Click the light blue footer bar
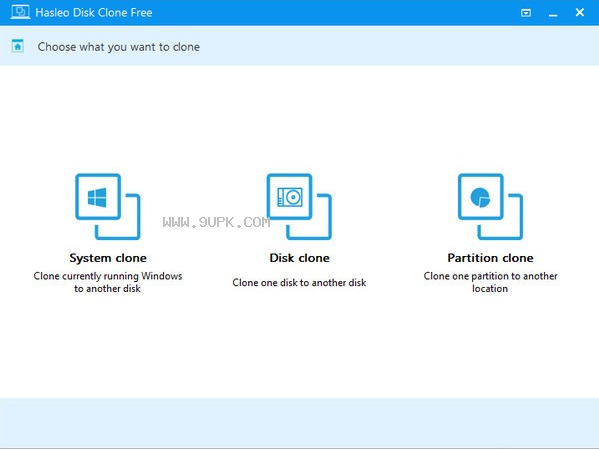The image size is (599, 449). click(300, 423)
